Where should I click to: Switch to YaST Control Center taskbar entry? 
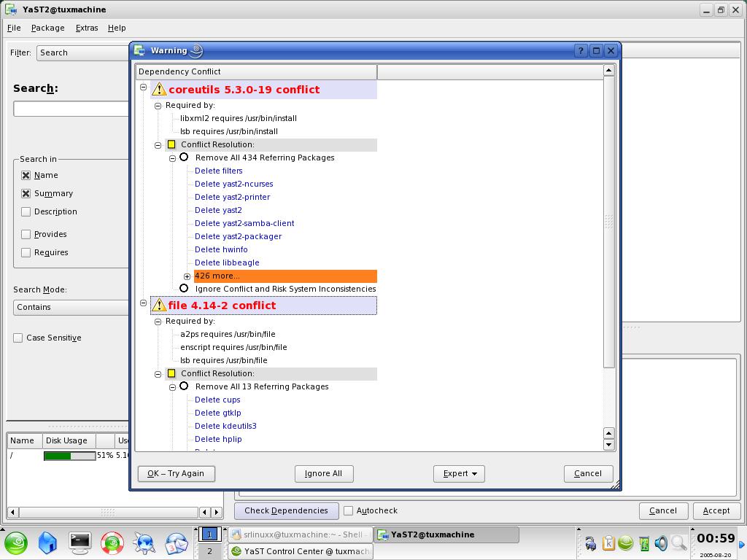click(300, 551)
